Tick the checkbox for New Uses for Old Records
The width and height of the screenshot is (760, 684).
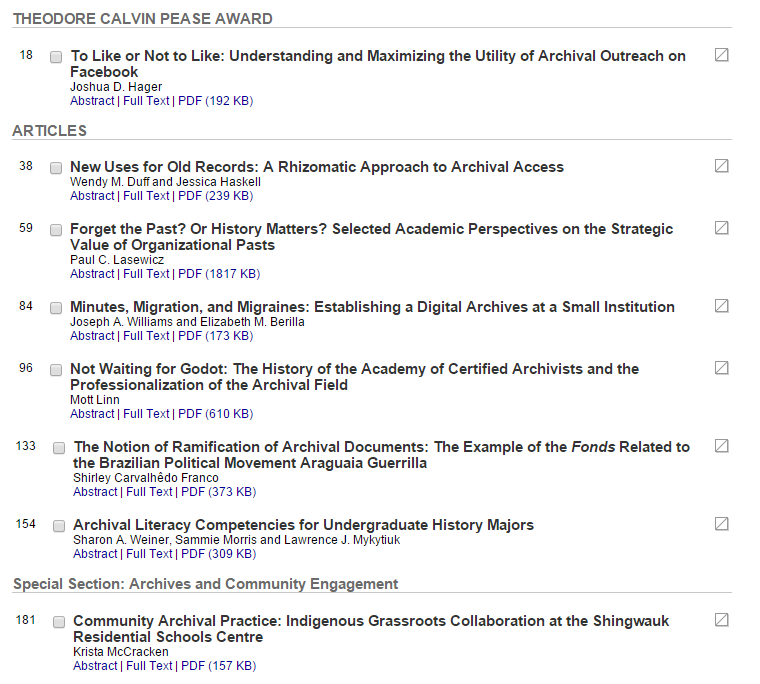pos(56,168)
